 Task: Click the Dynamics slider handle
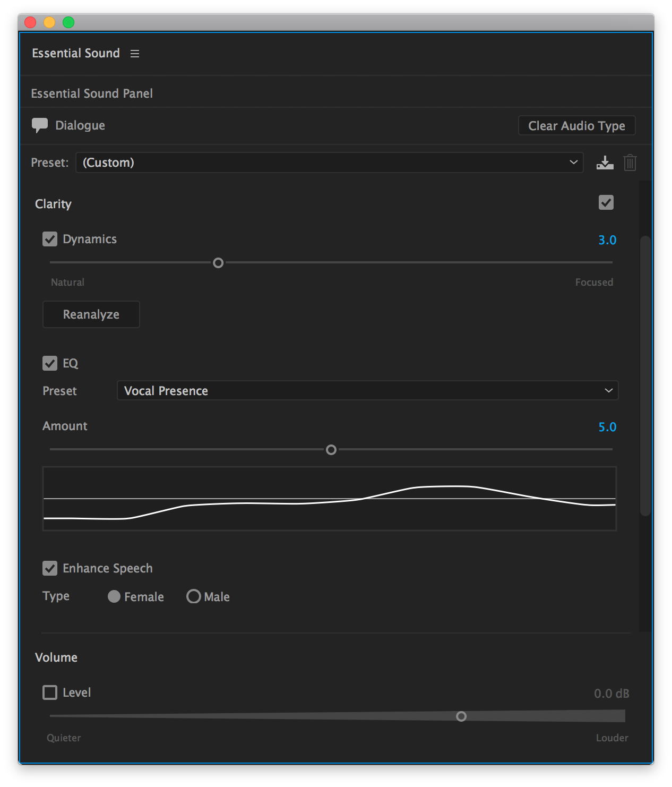click(x=218, y=263)
